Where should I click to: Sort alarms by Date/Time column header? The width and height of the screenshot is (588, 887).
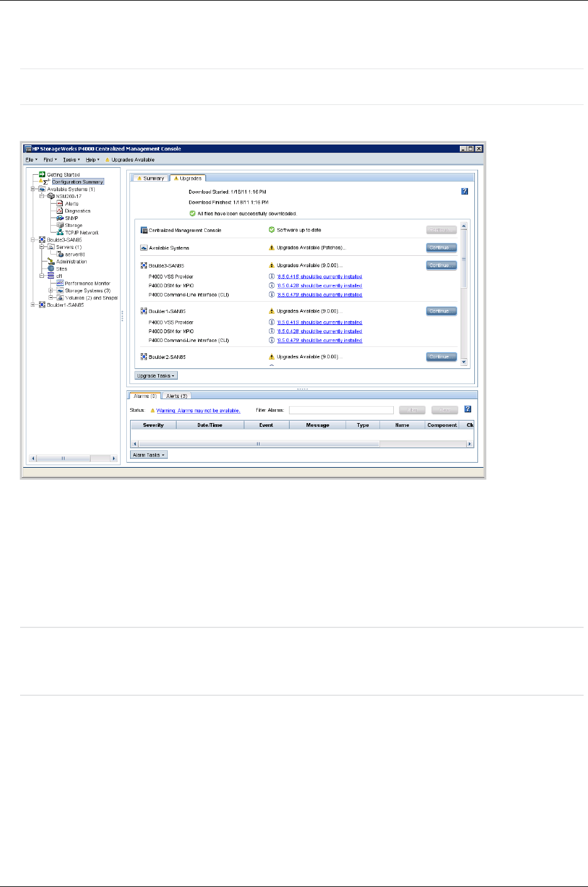pos(210,425)
